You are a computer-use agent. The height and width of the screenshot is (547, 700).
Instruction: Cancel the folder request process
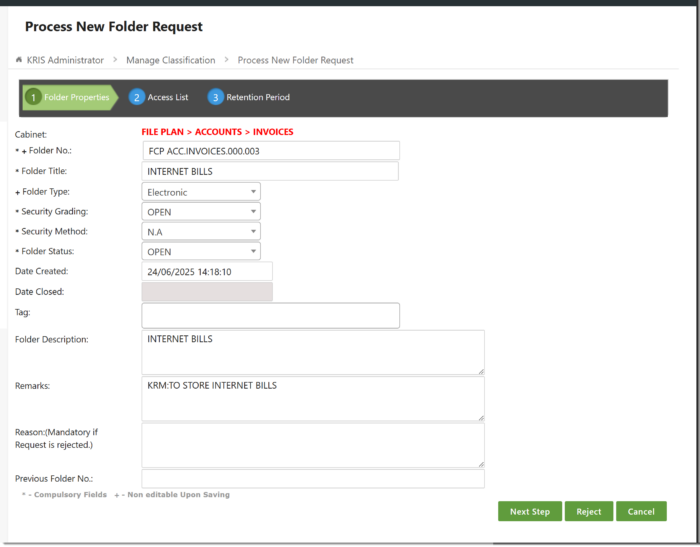click(x=641, y=511)
